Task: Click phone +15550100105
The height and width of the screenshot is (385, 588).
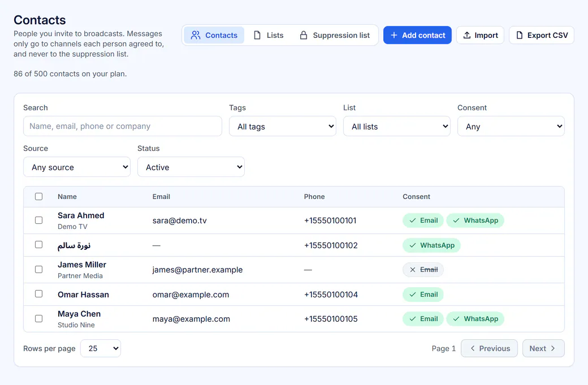Action: [x=331, y=319]
